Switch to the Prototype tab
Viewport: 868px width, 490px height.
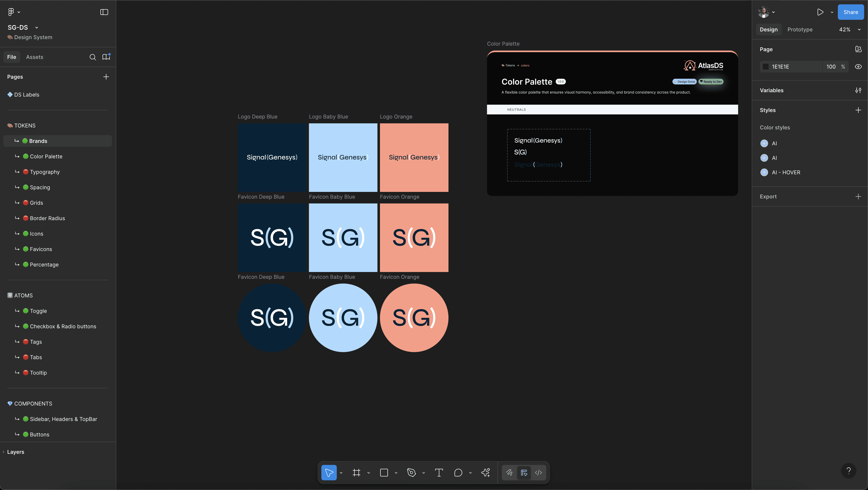point(799,30)
